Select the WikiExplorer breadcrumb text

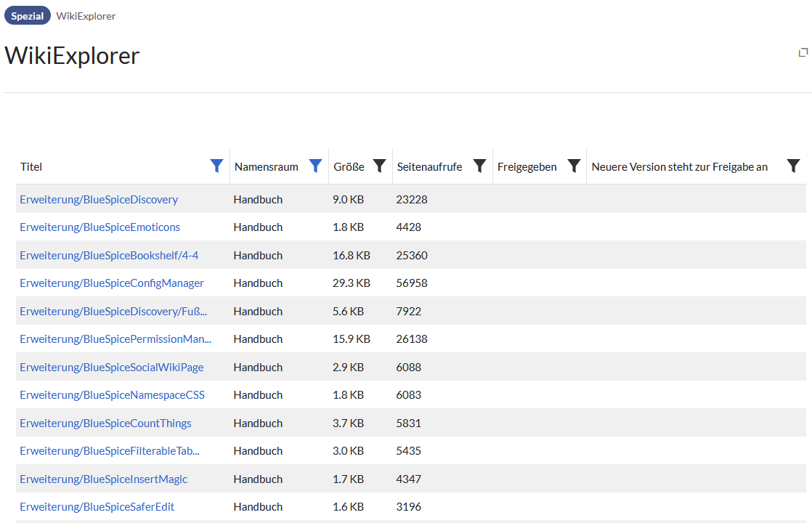pyautogui.click(x=86, y=16)
